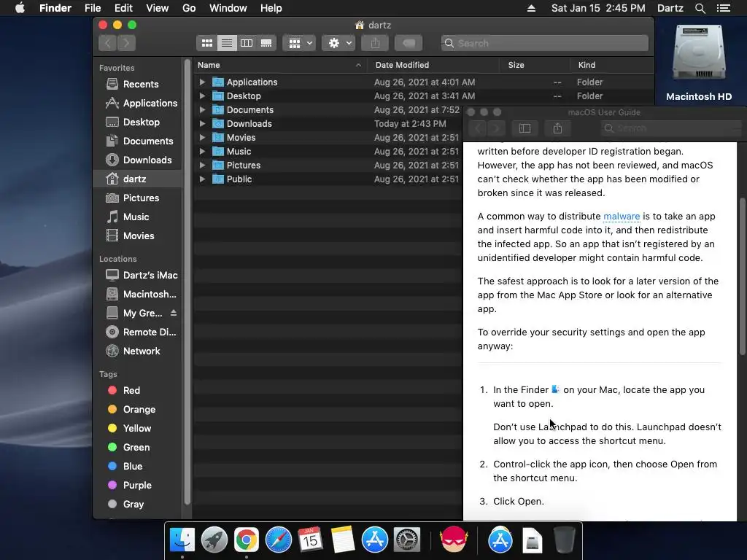
Task: Open System Preferences from Dock
Action: click(x=406, y=540)
